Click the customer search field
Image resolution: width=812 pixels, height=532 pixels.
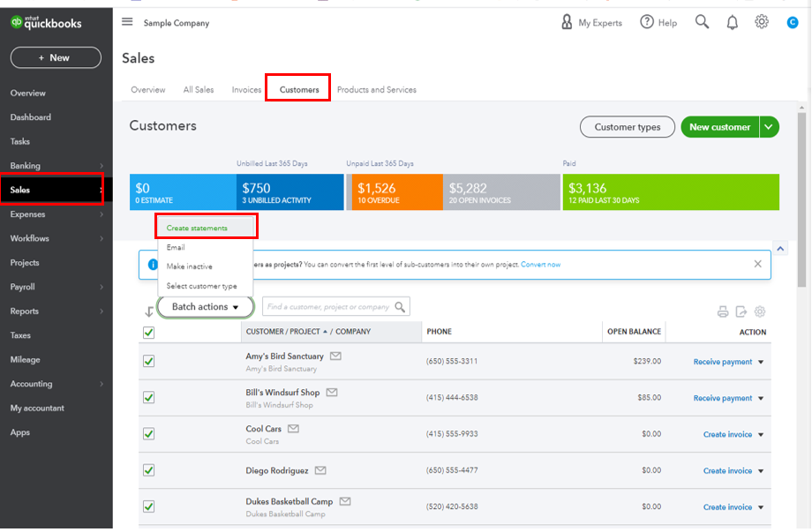point(328,307)
